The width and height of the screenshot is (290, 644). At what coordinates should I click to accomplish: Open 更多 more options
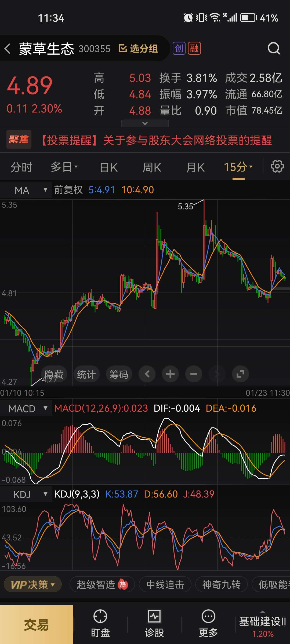pos(208,624)
